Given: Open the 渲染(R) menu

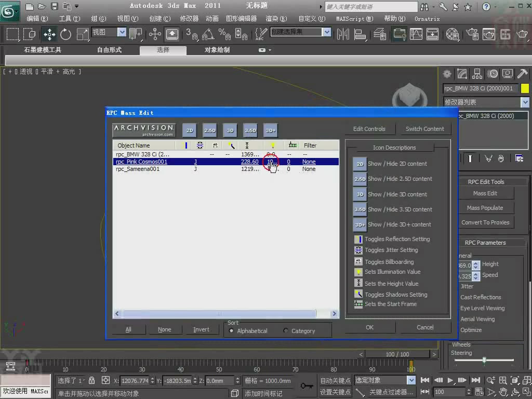Looking at the screenshot, I should pos(276,19).
